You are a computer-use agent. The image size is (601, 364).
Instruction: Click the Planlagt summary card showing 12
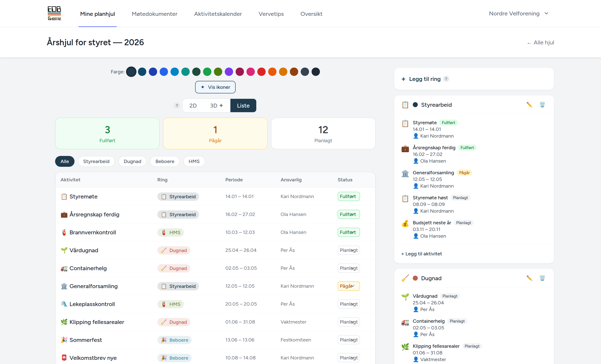coord(323,133)
